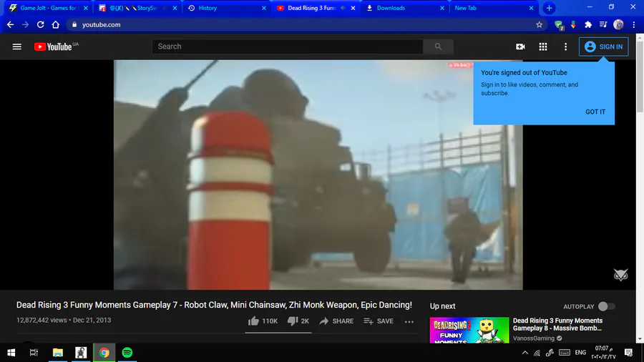This screenshot has width=644, height=362.
Task: Show hidden system tray icons
Action: pos(525,353)
